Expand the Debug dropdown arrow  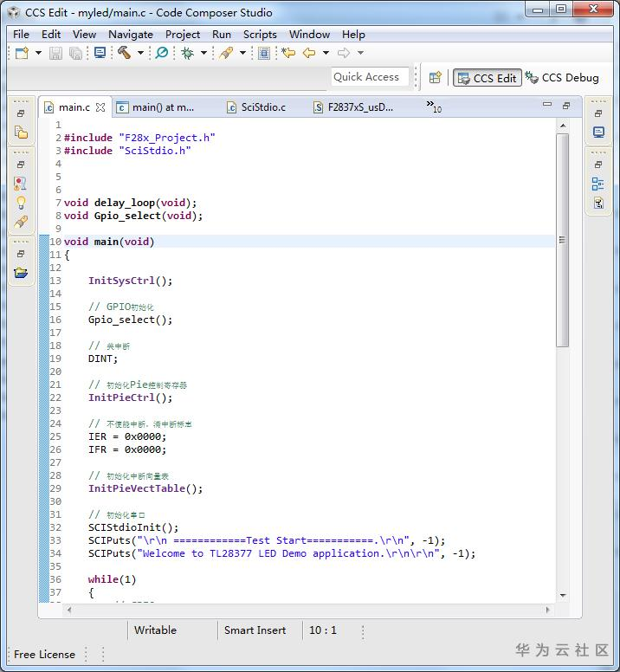[203, 53]
